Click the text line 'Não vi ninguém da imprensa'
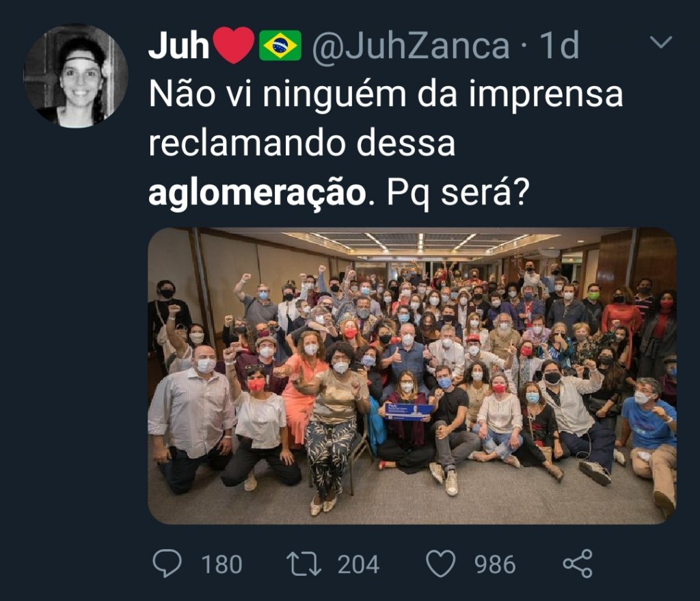Image resolution: width=700 pixels, height=601 pixels. pyautogui.click(x=386, y=94)
